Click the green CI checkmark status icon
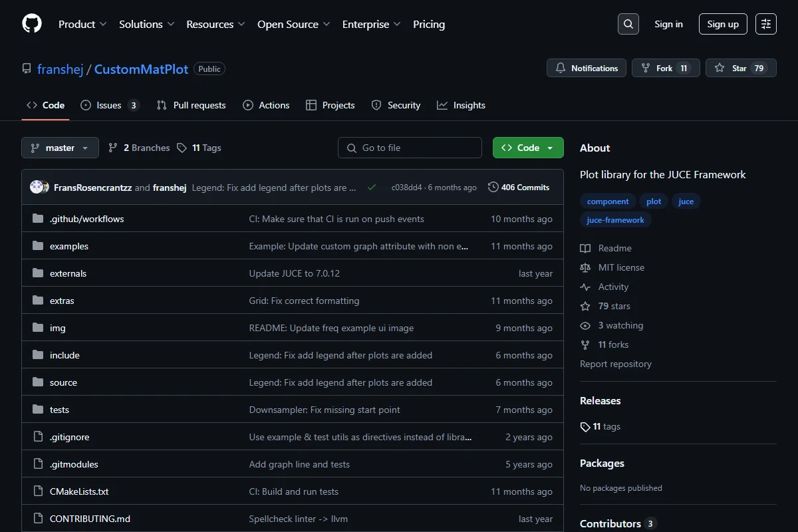 pos(372,188)
